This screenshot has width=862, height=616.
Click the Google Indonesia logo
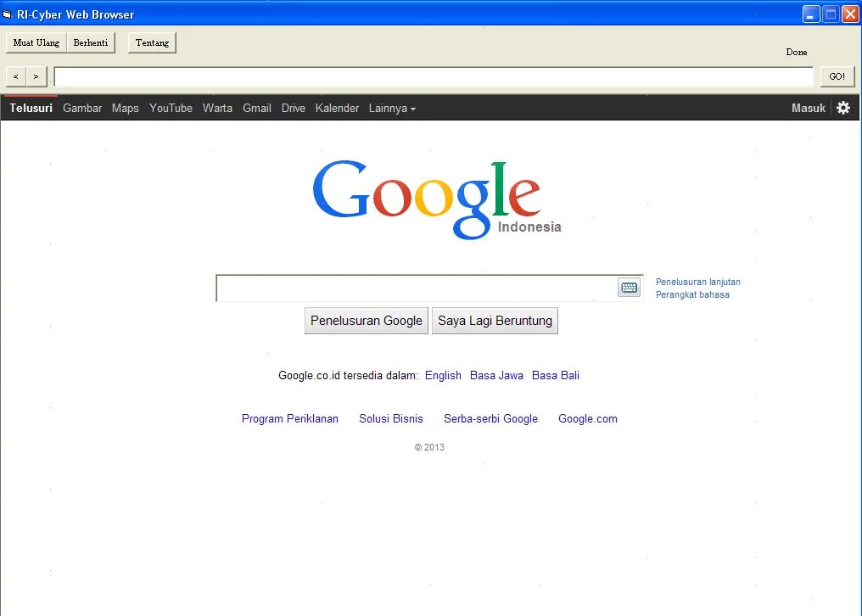tap(436, 199)
